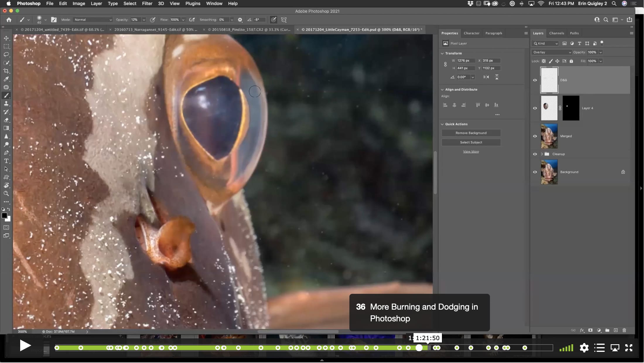Screen dimensions: 644x363
Task: Click the Share icon in options bar
Action: pos(629,20)
